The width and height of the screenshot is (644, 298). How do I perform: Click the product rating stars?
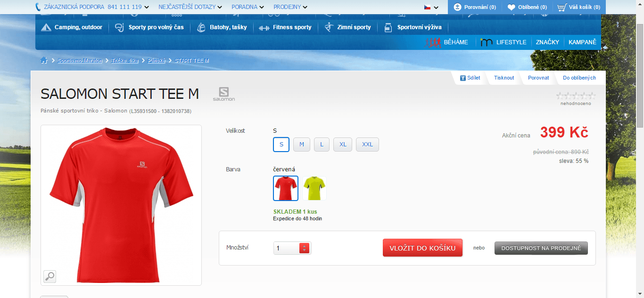click(576, 96)
